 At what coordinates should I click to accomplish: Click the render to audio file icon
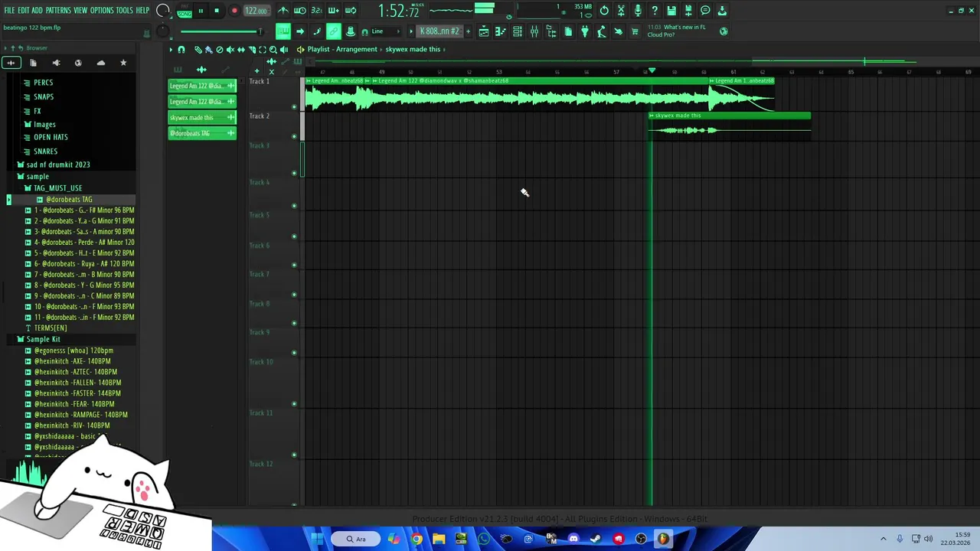(688, 11)
